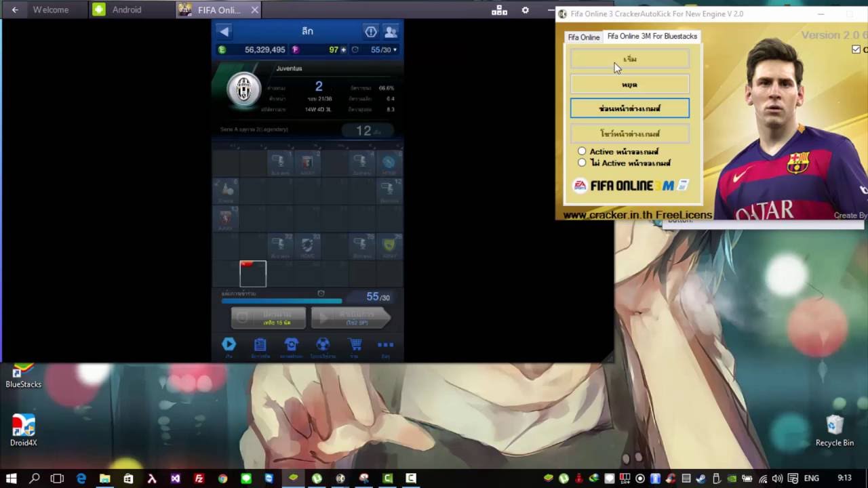Image resolution: width=868 pixels, height=488 pixels.
Task: Tap the purple F points icon
Action: point(295,49)
